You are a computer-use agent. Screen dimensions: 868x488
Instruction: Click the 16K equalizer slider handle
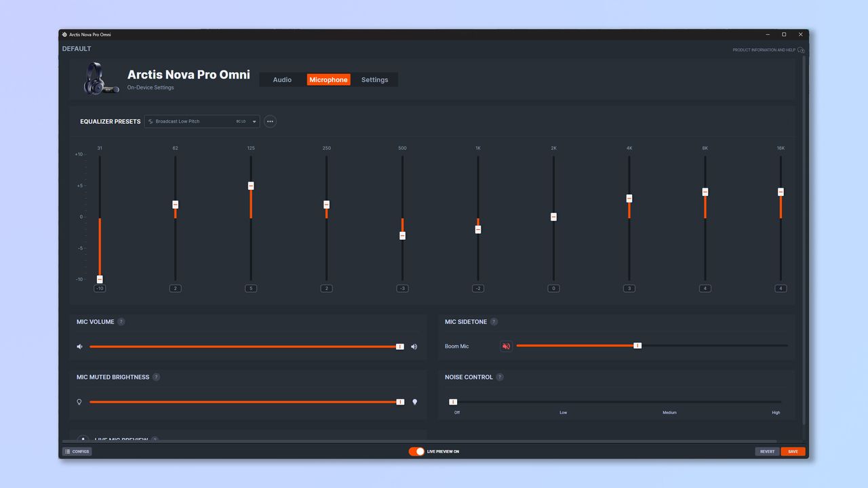pyautogui.click(x=781, y=192)
